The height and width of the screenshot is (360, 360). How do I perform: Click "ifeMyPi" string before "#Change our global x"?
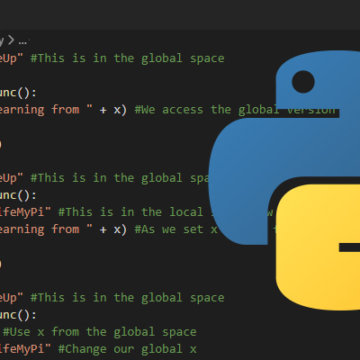(x=26, y=349)
